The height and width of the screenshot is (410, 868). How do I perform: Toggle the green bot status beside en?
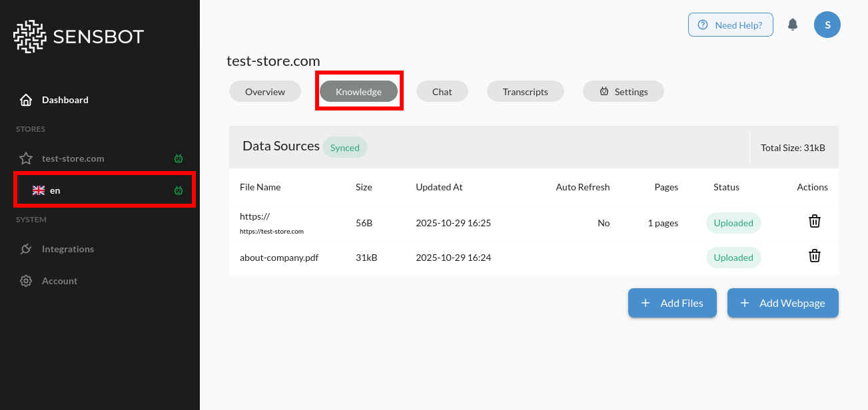point(179,190)
